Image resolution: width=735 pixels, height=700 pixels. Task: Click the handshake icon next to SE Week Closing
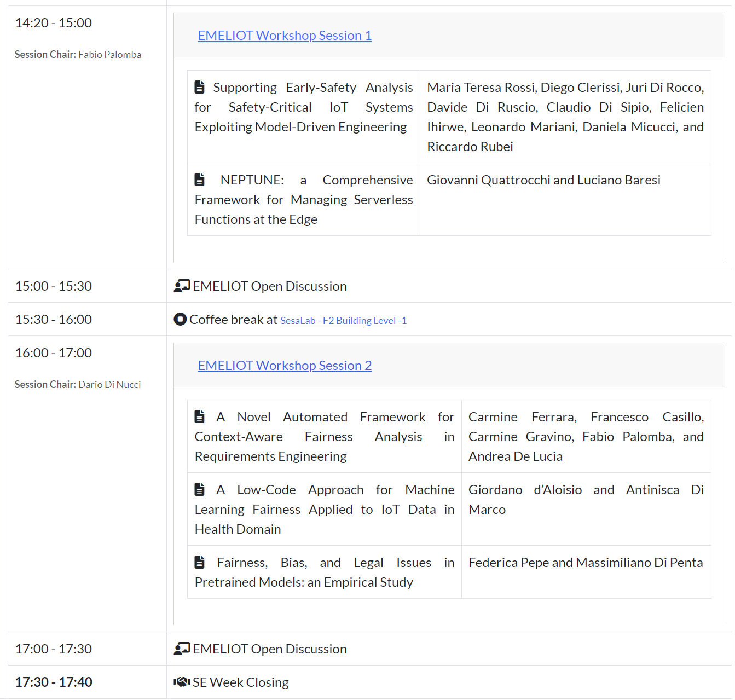point(182,682)
